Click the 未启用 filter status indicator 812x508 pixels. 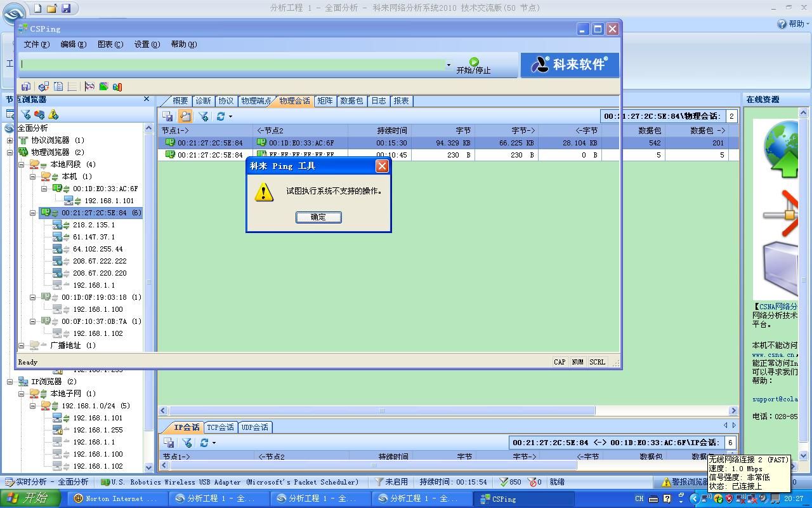pyautogui.click(x=391, y=482)
